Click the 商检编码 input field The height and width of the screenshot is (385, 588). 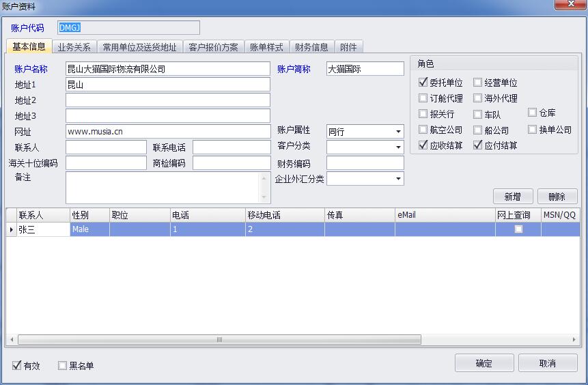coord(232,163)
